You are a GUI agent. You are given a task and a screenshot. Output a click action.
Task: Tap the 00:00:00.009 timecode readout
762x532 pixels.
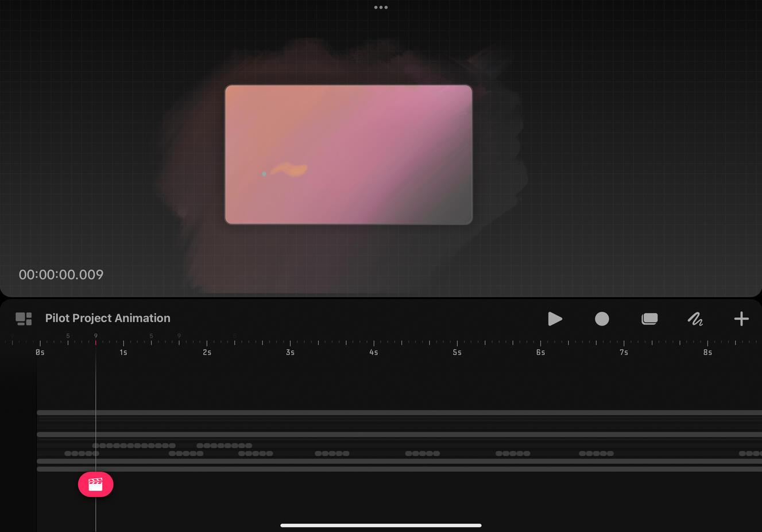coord(61,275)
